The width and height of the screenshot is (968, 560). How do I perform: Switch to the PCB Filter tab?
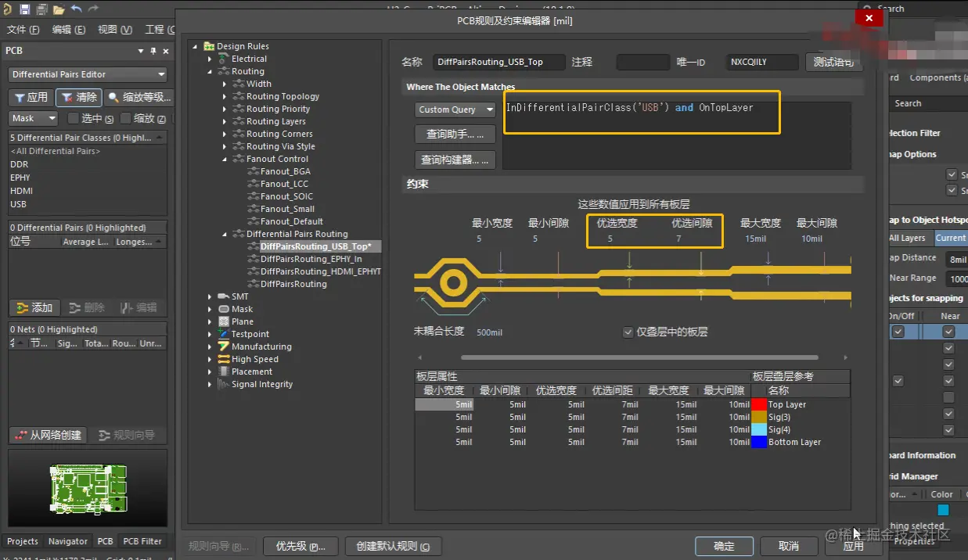pyautogui.click(x=142, y=540)
